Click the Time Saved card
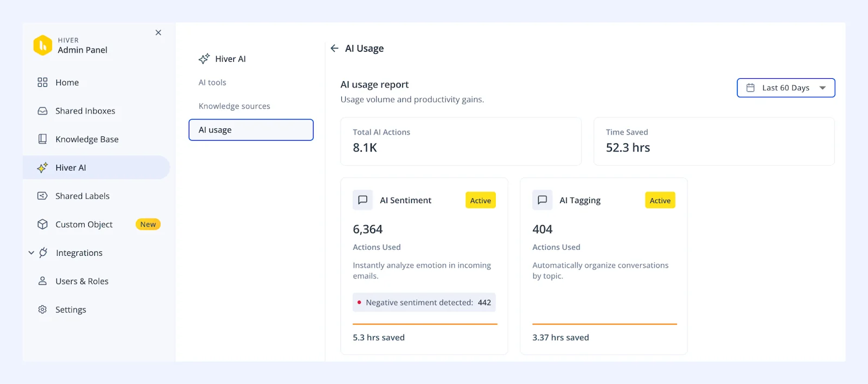868x384 pixels. point(714,141)
